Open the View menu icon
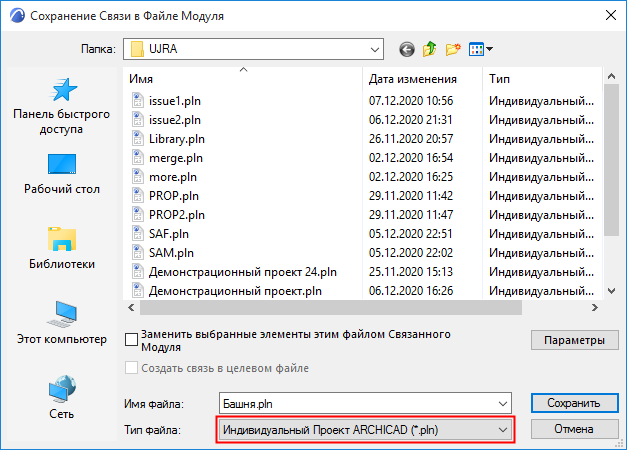The height and width of the screenshot is (450, 627). tap(480, 49)
